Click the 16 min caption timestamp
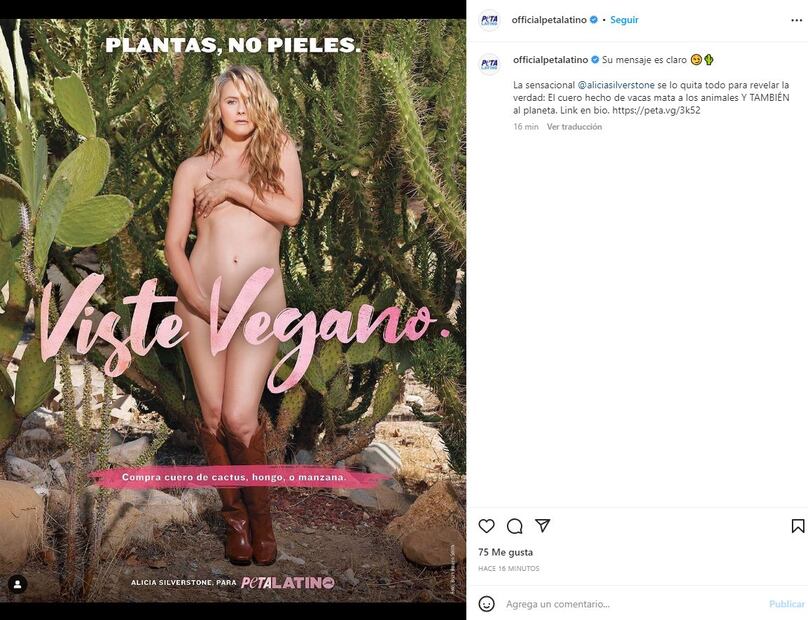The image size is (808, 620). pos(526,127)
